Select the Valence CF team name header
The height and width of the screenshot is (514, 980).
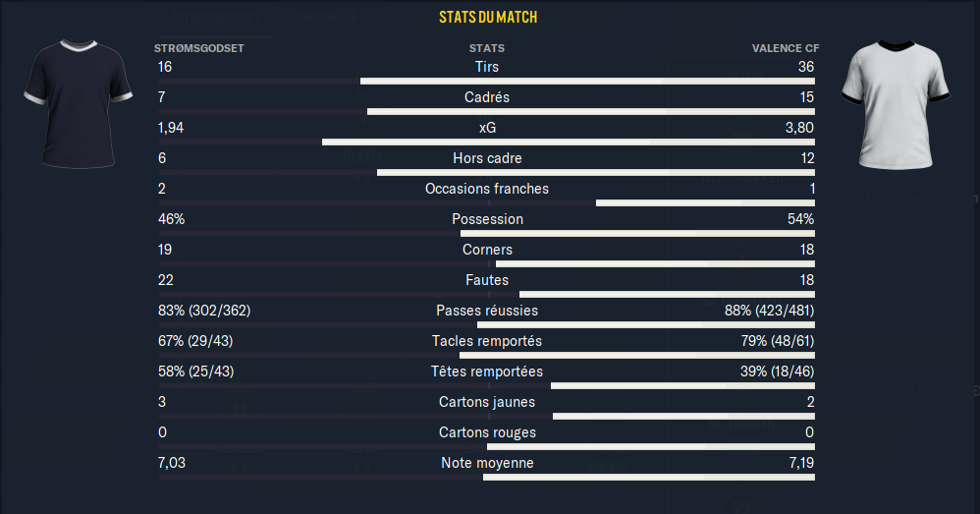(x=785, y=48)
